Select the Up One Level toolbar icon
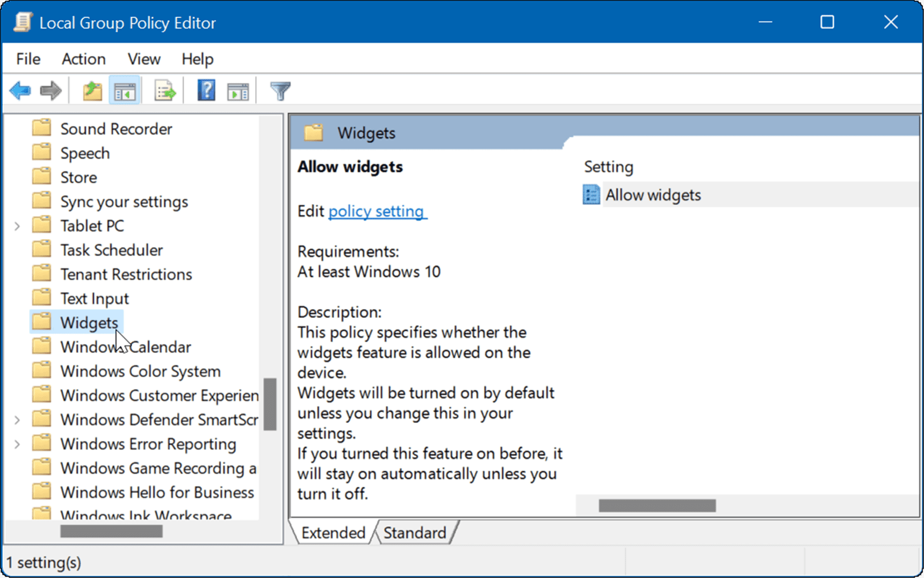Image resolution: width=924 pixels, height=578 pixels. [92, 90]
